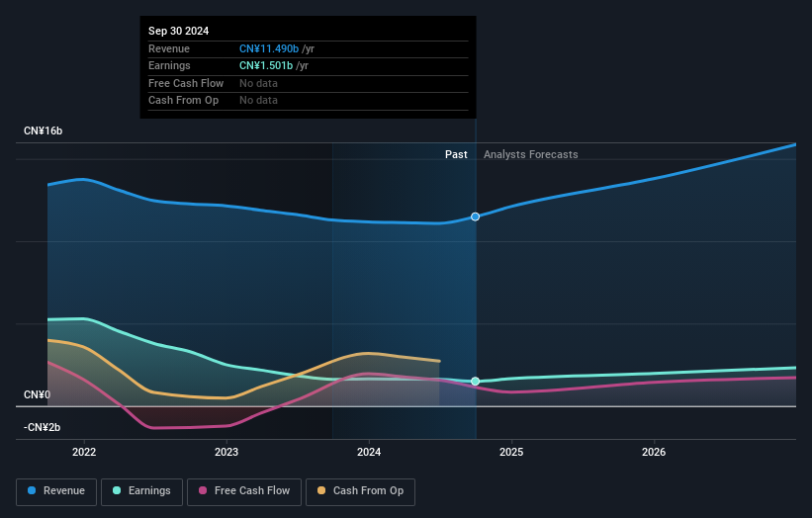Toggle the Cash From Op legend button

(360, 491)
